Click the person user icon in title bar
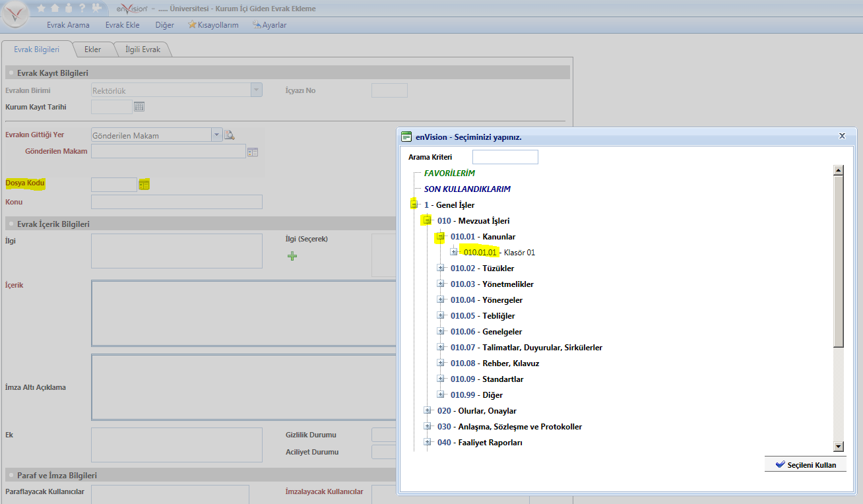This screenshot has width=863, height=504. point(69,9)
